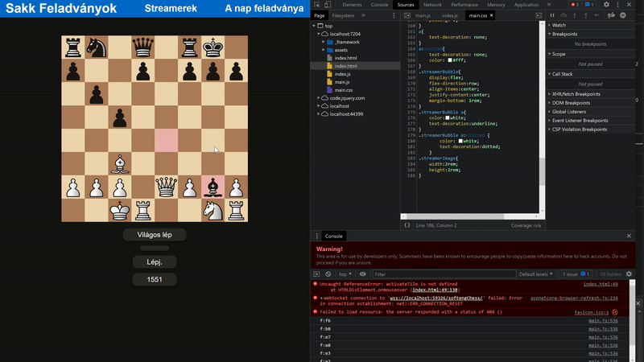Click the white queen chess piece
Viewport: 644px width, 362px height.
coord(167,187)
